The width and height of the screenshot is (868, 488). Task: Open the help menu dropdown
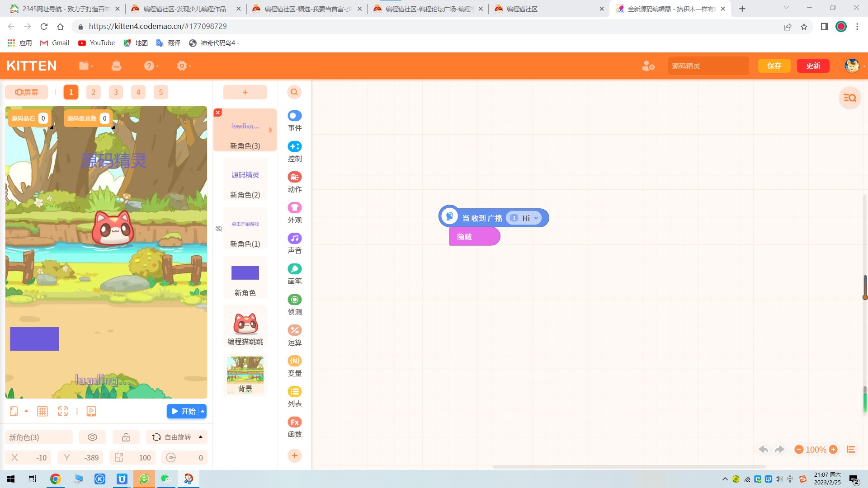[x=151, y=66]
